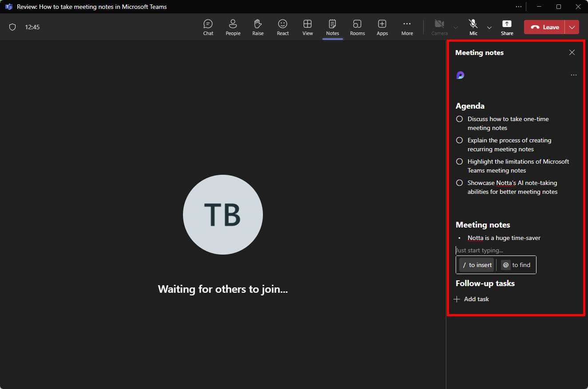Click the Loop component icon in notes
588x389 pixels.
(x=461, y=75)
